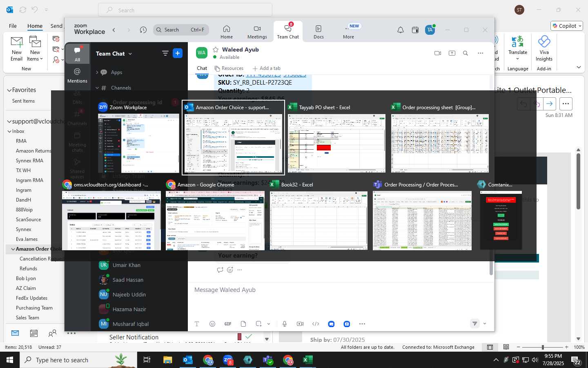Screen dimensions: 588x368
Task: Open Zoom Docs tab
Action: pyautogui.click(x=318, y=32)
